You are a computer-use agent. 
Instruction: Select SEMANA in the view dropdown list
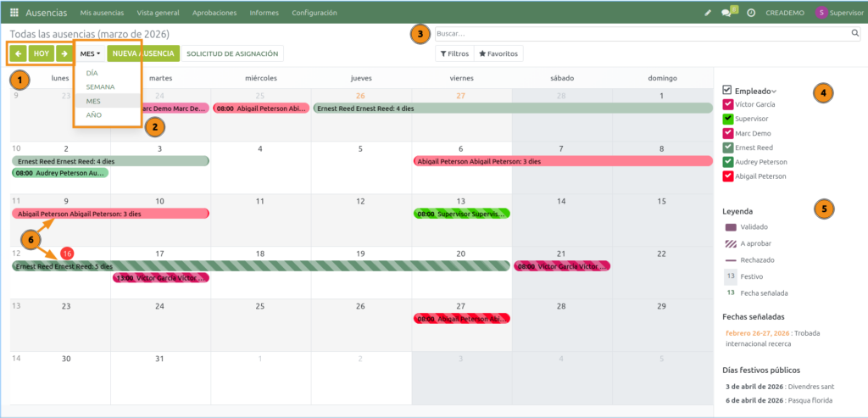click(x=100, y=86)
